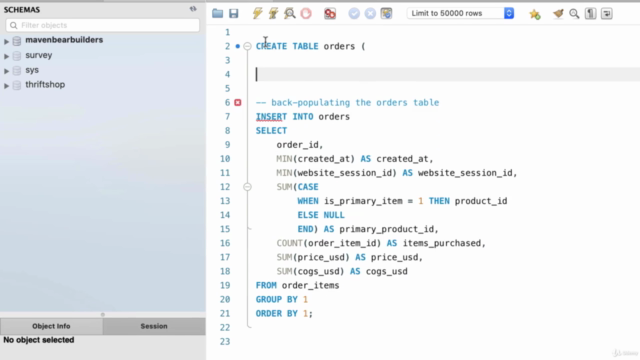This screenshot has width=640, height=360.
Task: Click GROUP BY 1 on line 20
Action: [282, 300]
